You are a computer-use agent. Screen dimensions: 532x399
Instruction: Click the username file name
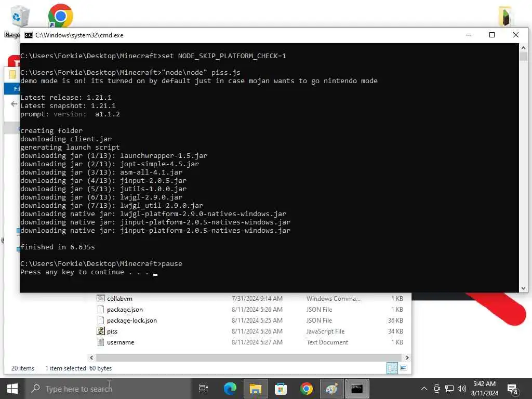[x=121, y=342]
